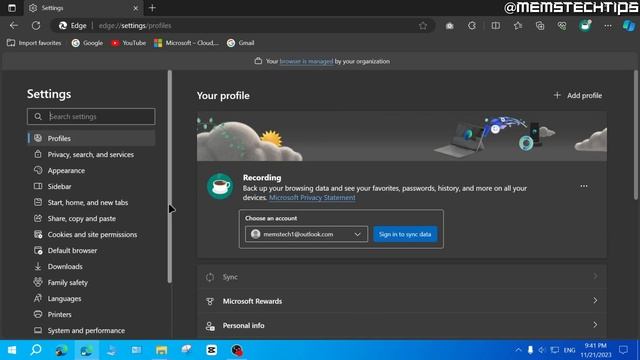Open the screenshot camera icon in toolbar
640x360 pixels.
[449, 25]
